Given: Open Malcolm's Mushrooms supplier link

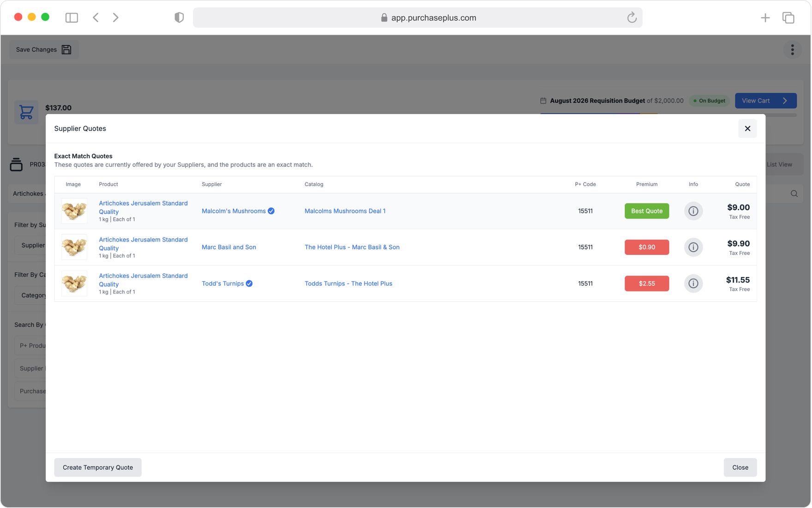Looking at the screenshot, I should click(233, 211).
